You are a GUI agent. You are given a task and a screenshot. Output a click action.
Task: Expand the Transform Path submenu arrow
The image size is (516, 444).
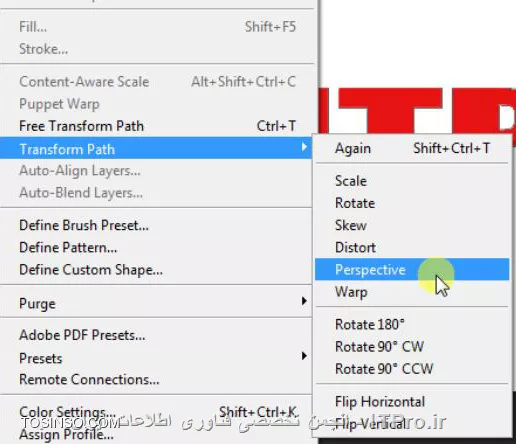pos(304,147)
